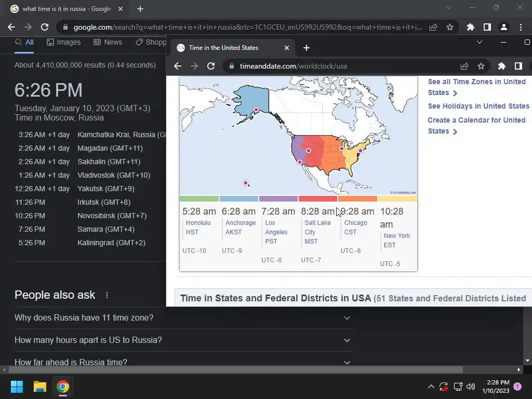Viewport: 532px width, 399px height.
Task: Toggle side panel in the Google window
Action: click(487, 27)
